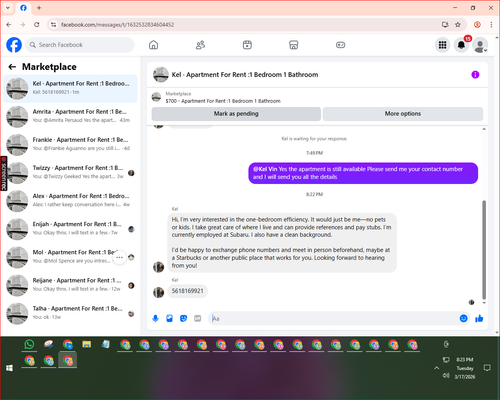Bookmark this page with the star
The image size is (500, 400).
pyautogui.click(x=458, y=25)
